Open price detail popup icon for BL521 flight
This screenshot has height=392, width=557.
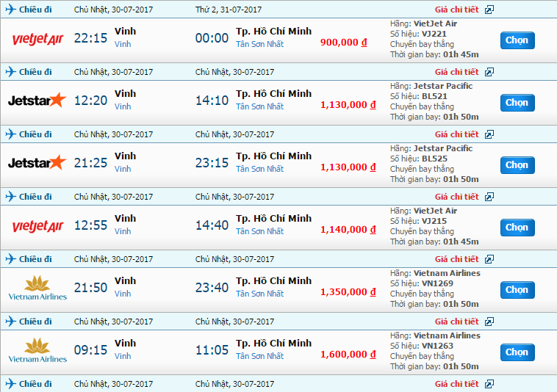click(489, 72)
